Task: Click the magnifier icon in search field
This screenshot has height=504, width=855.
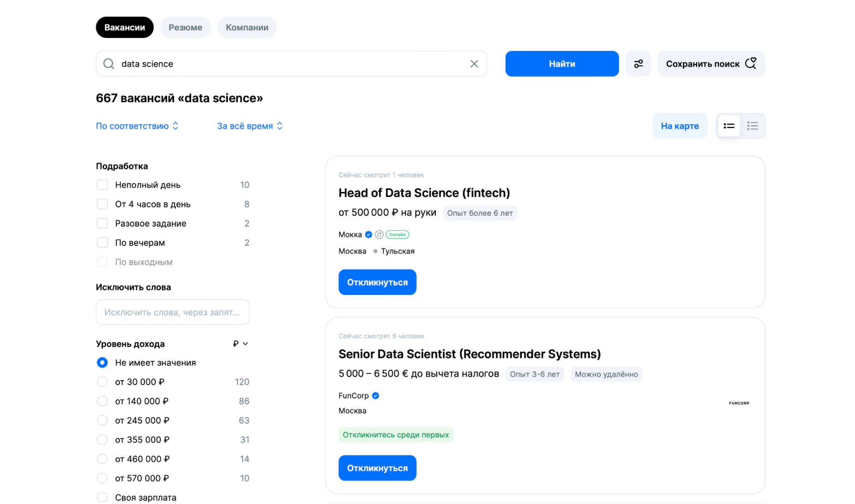Action: click(109, 63)
